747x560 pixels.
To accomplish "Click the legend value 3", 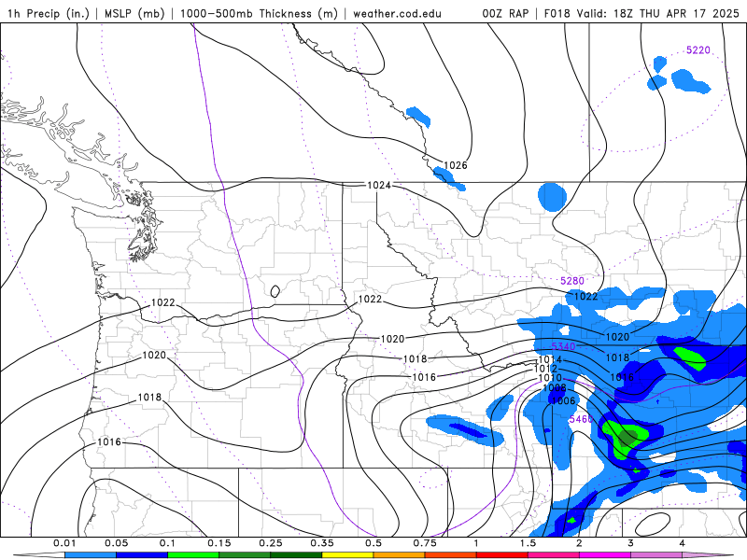I will point(630,543).
